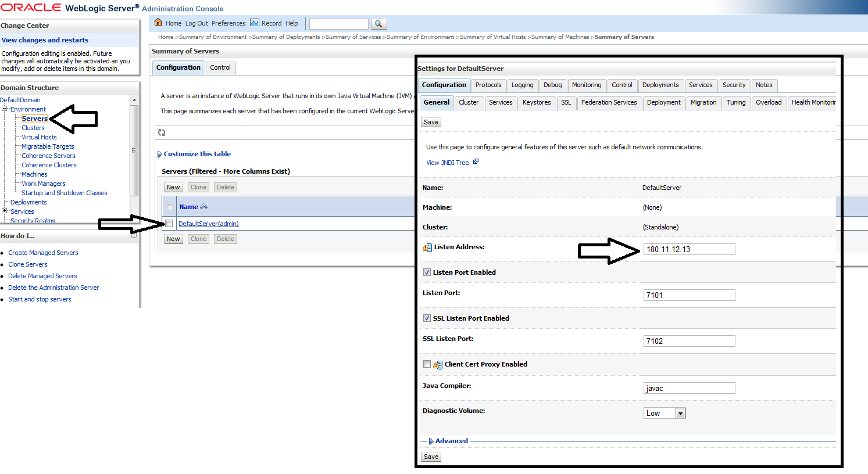This screenshot has height=474, width=868.
Task: Click the Java Compiler input field
Action: click(x=690, y=388)
